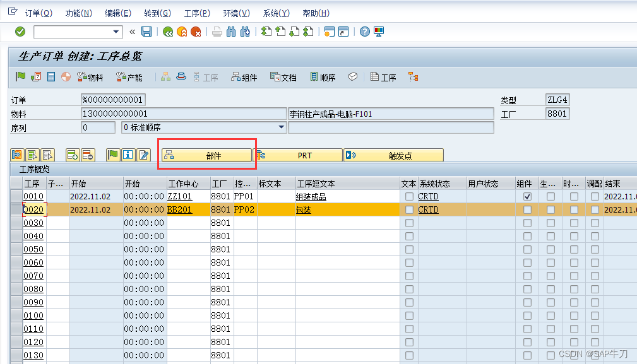Image resolution: width=637 pixels, height=364 pixels.
Task: Click the orange Exit icon
Action: tap(182, 32)
